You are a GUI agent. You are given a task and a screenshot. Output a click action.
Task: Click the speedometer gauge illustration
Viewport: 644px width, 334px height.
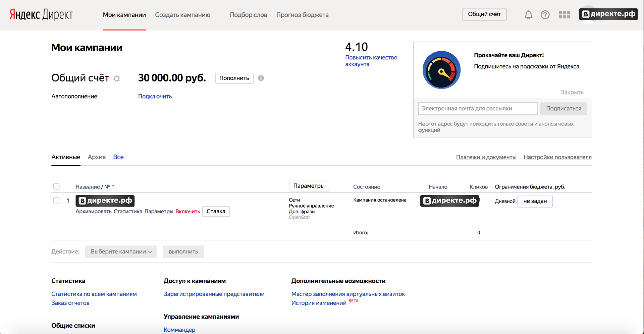441,70
